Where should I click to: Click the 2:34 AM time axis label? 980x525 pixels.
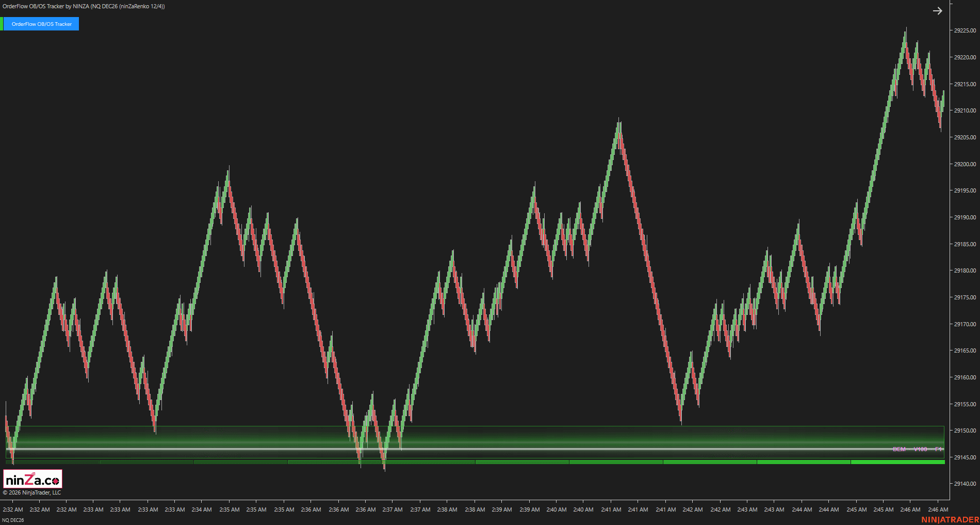(202, 510)
